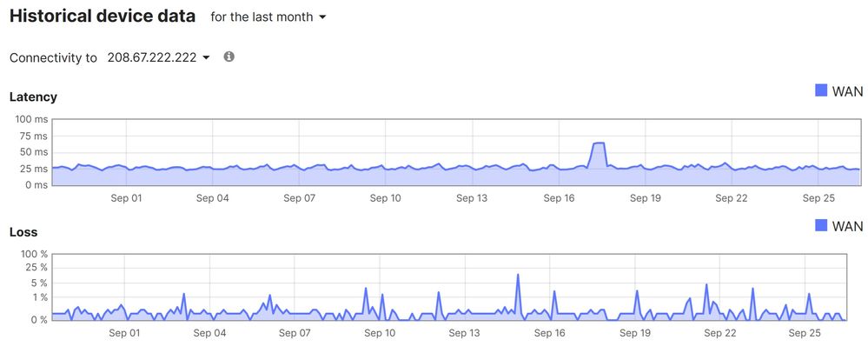Viewport: 868px width, 353px height.
Task: Click the info icon beside the IP address
Action: click(229, 57)
